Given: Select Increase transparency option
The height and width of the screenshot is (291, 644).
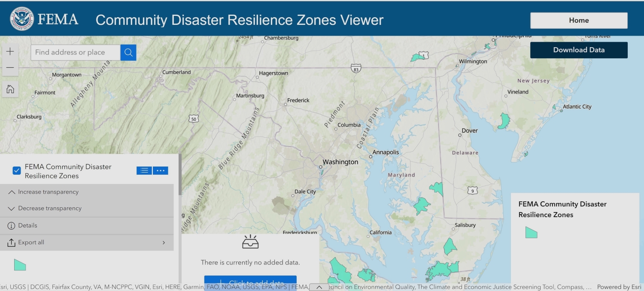Looking at the screenshot, I should pyautogui.click(x=48, y=192).
